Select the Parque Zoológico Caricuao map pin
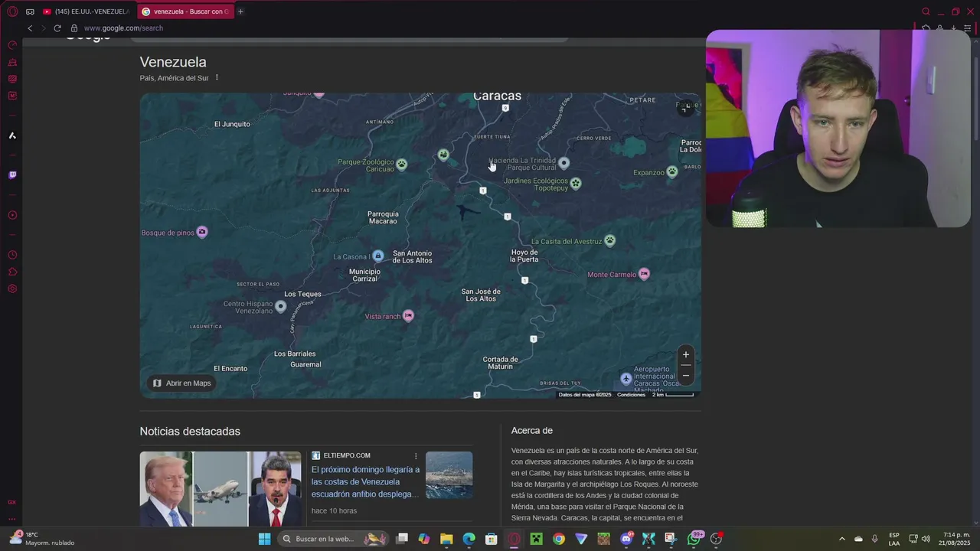 [x=401, y=165]
